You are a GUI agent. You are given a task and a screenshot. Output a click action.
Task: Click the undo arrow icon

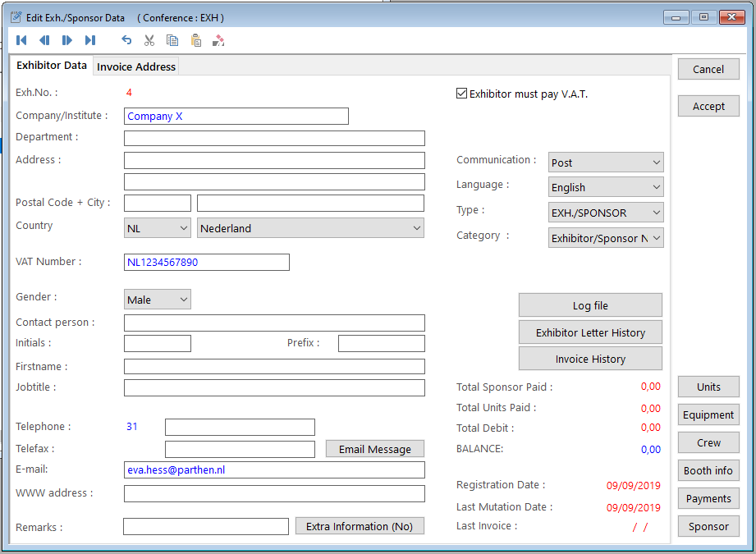click(x=126, y=40)
